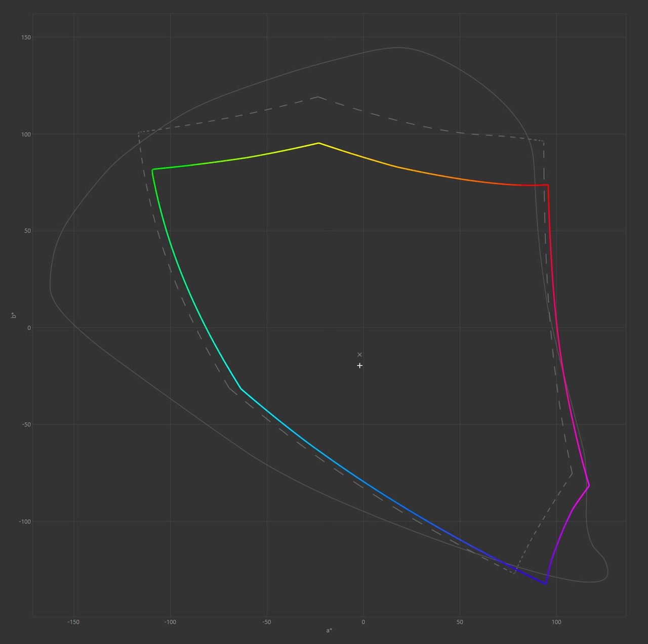Image resolution: width=648 pixels, height=644 pixels.
Task: Click the green corner of colored gamut
Action: point(153,169)
